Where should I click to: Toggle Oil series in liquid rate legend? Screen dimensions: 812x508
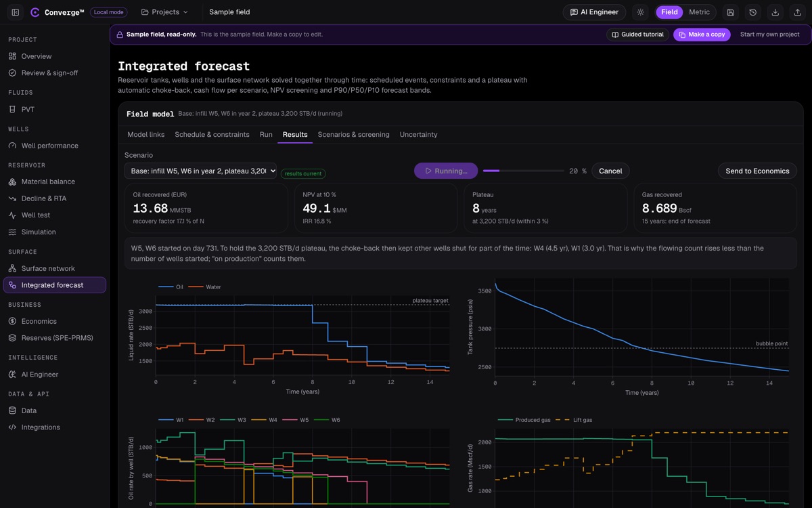171,287
